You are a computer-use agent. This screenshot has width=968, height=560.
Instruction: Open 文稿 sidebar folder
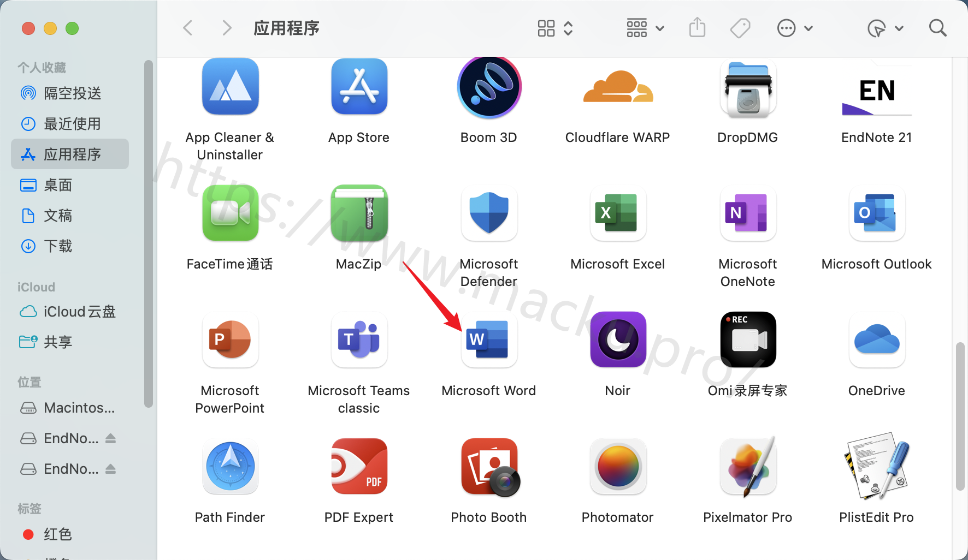click(70, 216)
